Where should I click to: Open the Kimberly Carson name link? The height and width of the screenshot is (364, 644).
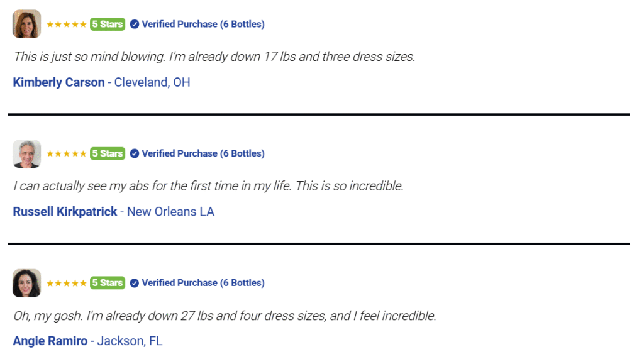pyautogui.click(x=58, y=82)
